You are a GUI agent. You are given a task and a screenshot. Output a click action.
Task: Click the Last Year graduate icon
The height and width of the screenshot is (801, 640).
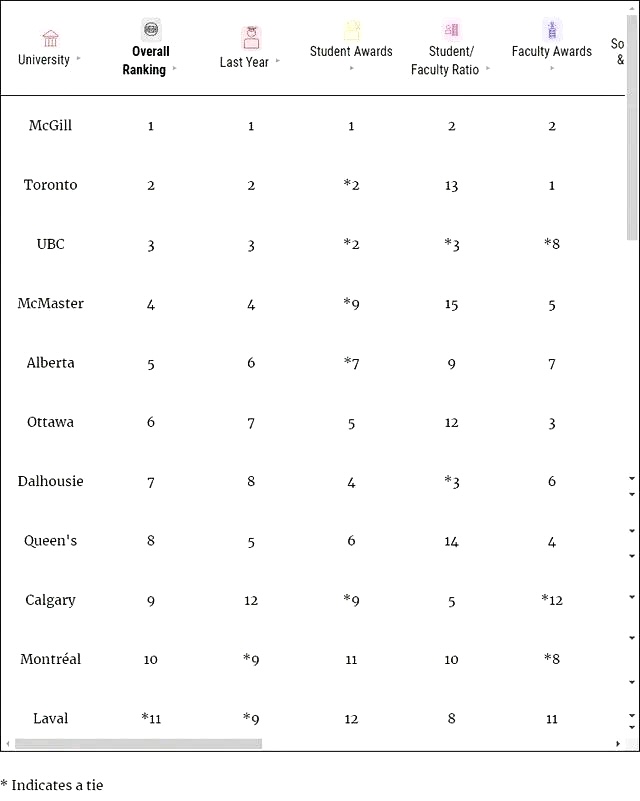[251, 38]
